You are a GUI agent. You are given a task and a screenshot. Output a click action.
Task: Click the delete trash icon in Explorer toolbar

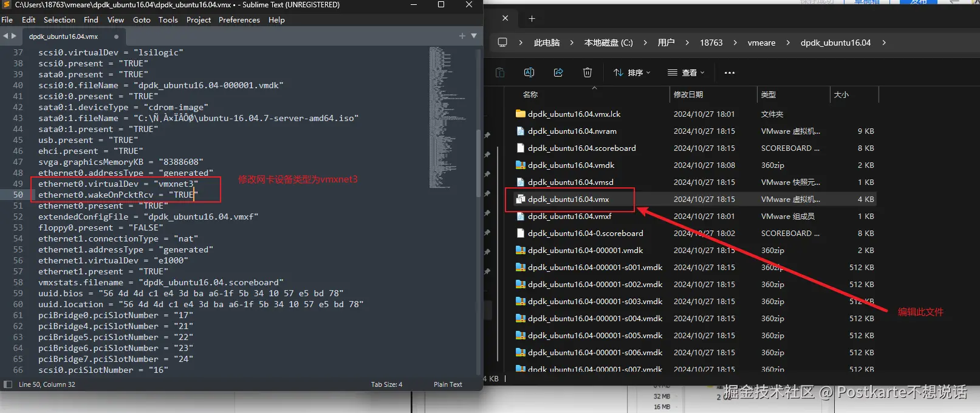(x=588, y=72)
